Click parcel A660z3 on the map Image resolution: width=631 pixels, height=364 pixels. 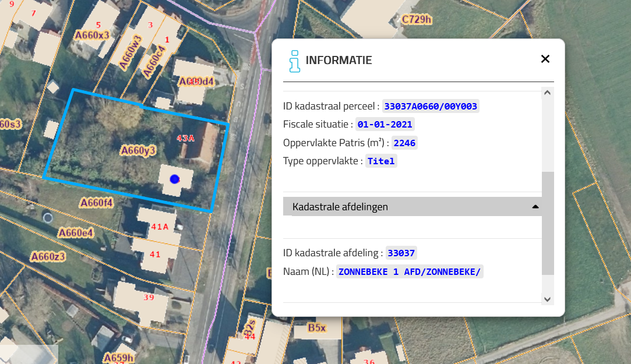[48, 256]
